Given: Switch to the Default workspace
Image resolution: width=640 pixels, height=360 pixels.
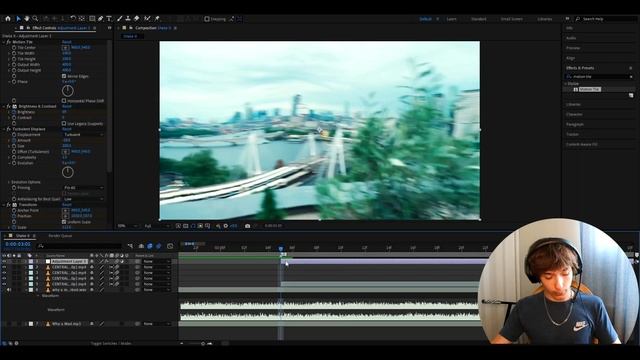Looking at the screenshot, I should 425,19.
